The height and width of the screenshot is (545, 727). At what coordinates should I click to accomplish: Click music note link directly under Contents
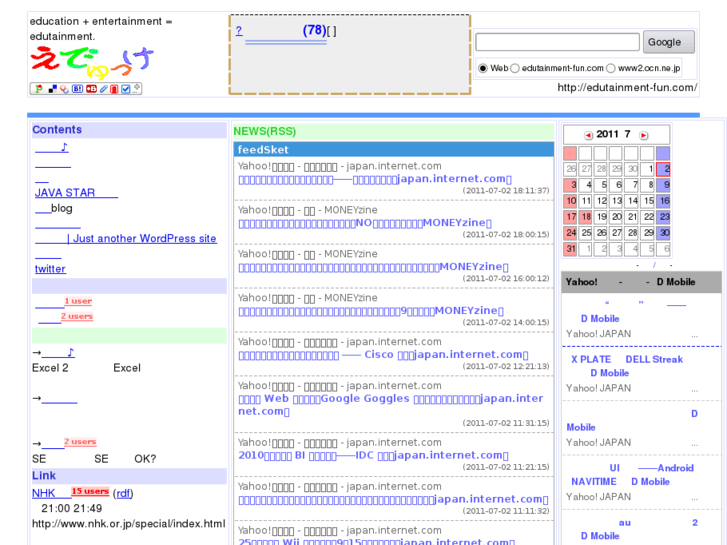point(52,147)
